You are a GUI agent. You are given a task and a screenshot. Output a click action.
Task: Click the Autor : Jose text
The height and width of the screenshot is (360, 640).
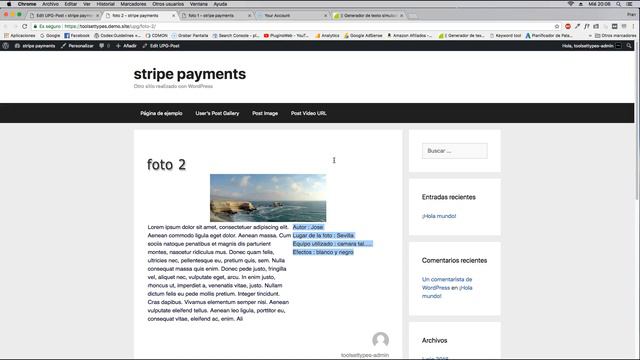tap(308, 227)
